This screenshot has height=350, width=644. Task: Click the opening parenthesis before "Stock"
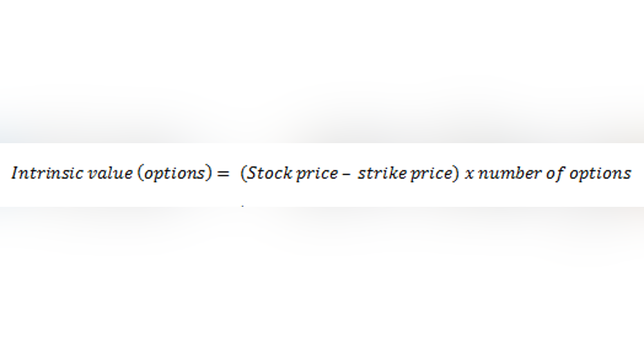pyautogui.click(x=243, y=174)
